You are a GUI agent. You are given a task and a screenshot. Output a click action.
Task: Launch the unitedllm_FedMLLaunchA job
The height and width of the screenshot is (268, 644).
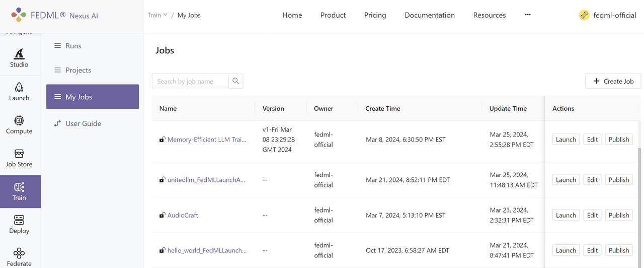point(566,180)
